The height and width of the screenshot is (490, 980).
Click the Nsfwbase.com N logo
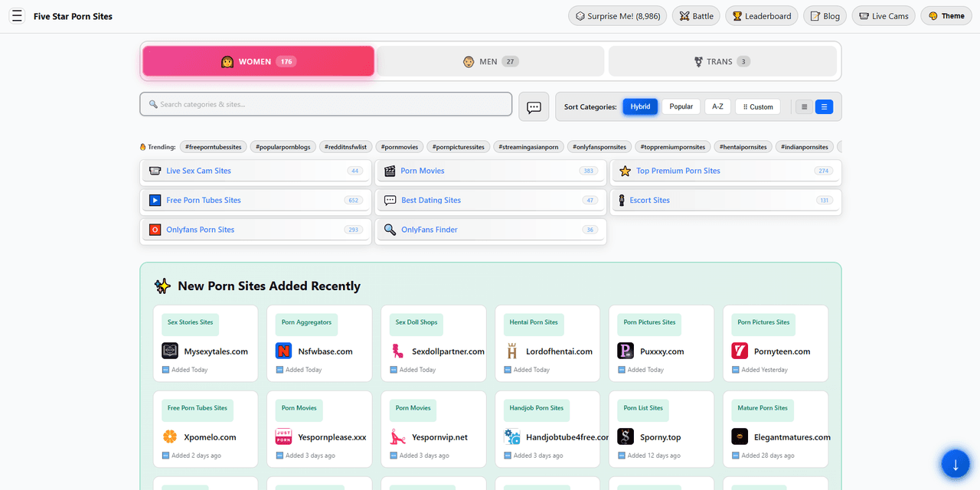[x=284, y=351]
